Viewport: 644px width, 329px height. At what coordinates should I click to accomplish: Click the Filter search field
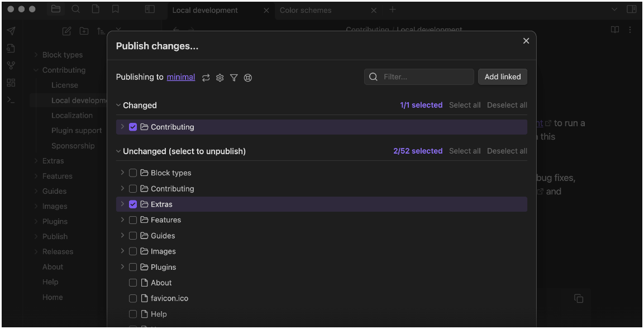pyautogui.click(x=419, y=77)
